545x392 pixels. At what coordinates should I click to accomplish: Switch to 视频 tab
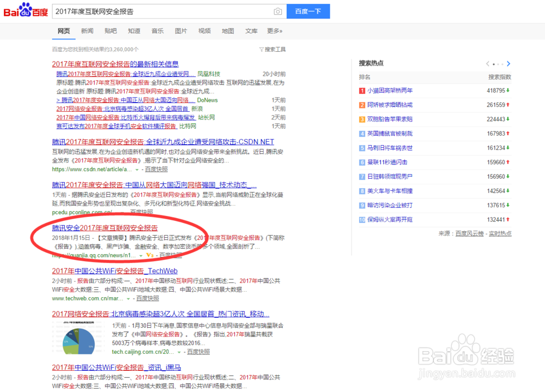tap(204, 31)
